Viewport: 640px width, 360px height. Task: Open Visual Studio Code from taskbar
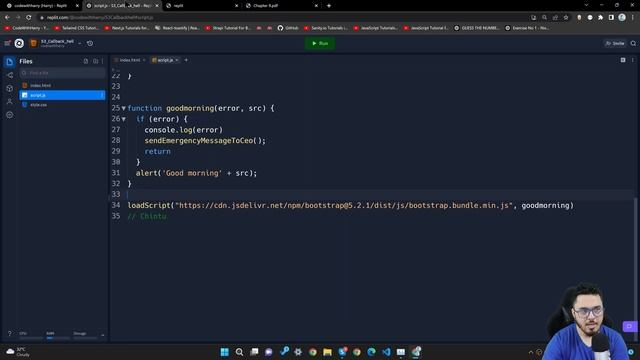[x=386, y=352]
